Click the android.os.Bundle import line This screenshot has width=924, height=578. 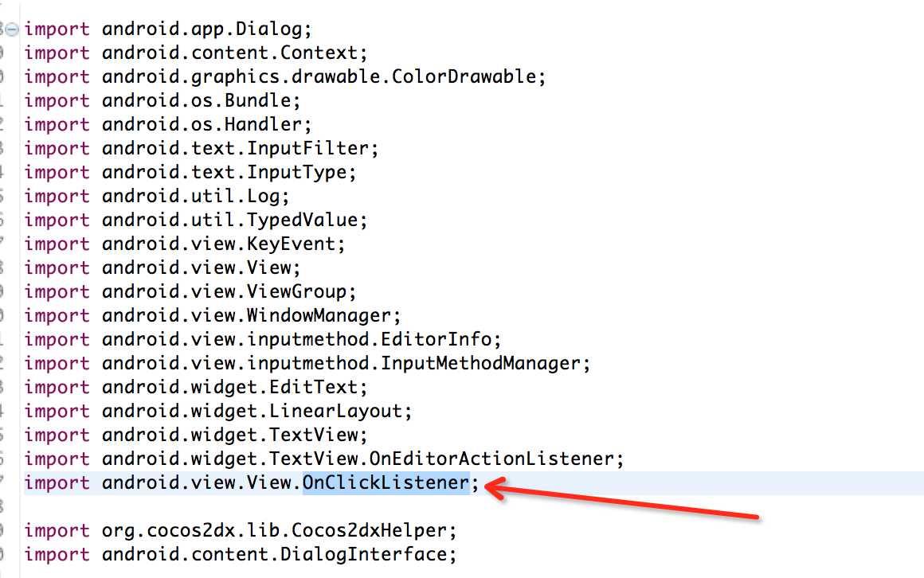pyautogui.click(x=203, y=101)
